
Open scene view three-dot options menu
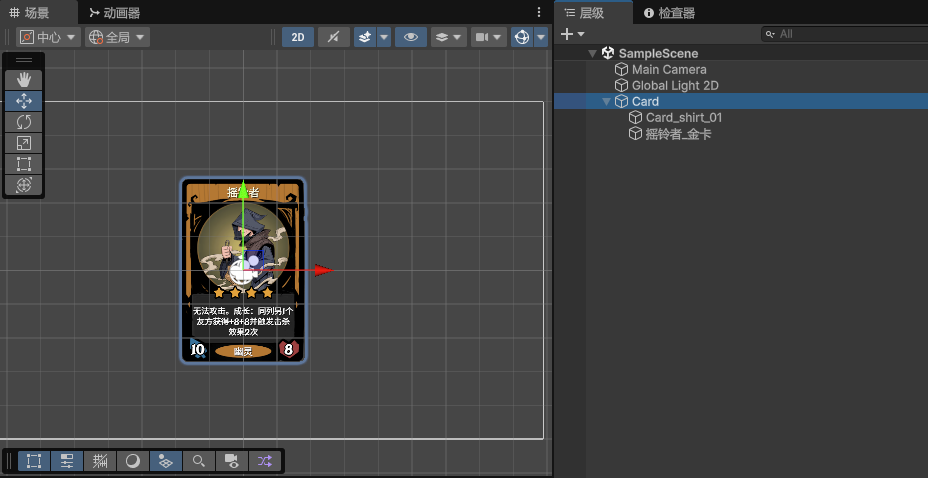(539, 12)
